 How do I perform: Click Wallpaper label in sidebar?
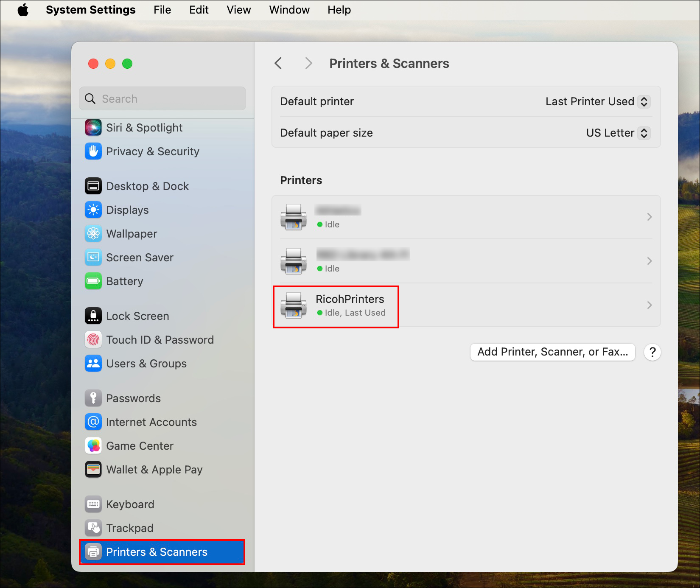[x=132, y=234]
